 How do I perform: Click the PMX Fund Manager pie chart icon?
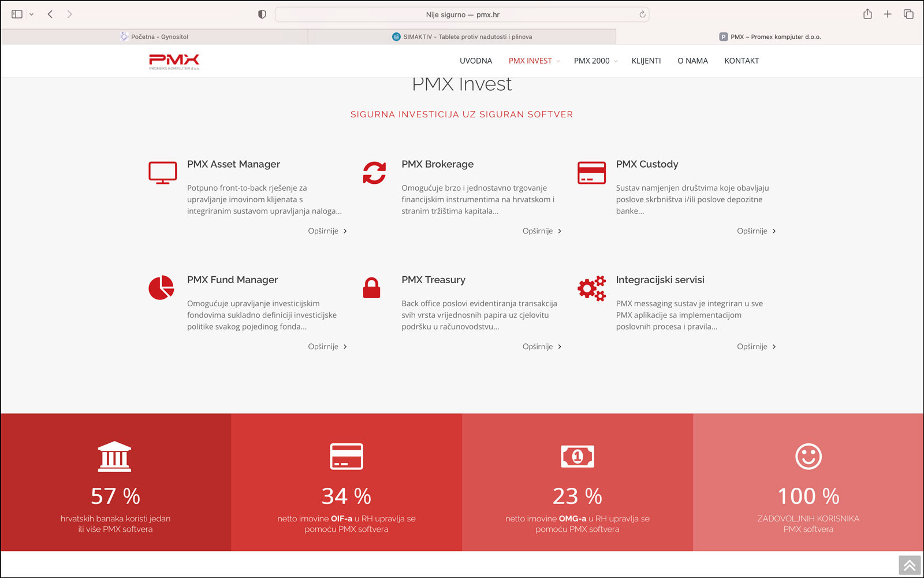coord(161,287)
